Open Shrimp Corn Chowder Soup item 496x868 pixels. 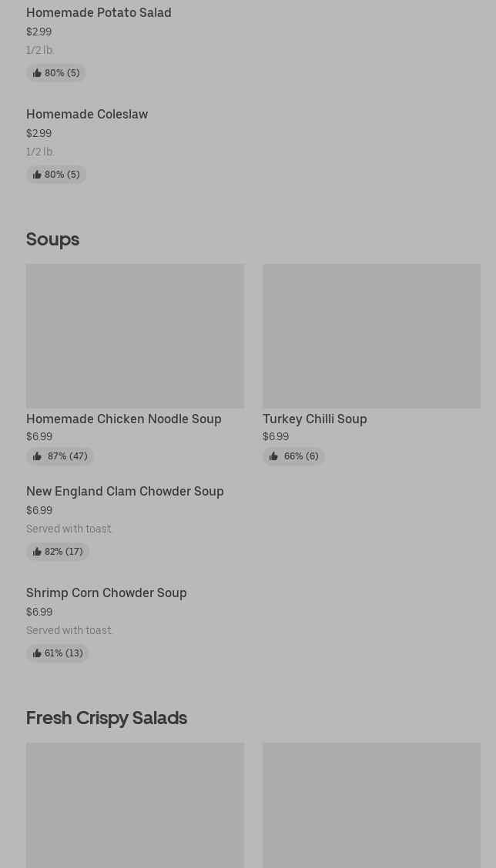[x=106, y=593]
